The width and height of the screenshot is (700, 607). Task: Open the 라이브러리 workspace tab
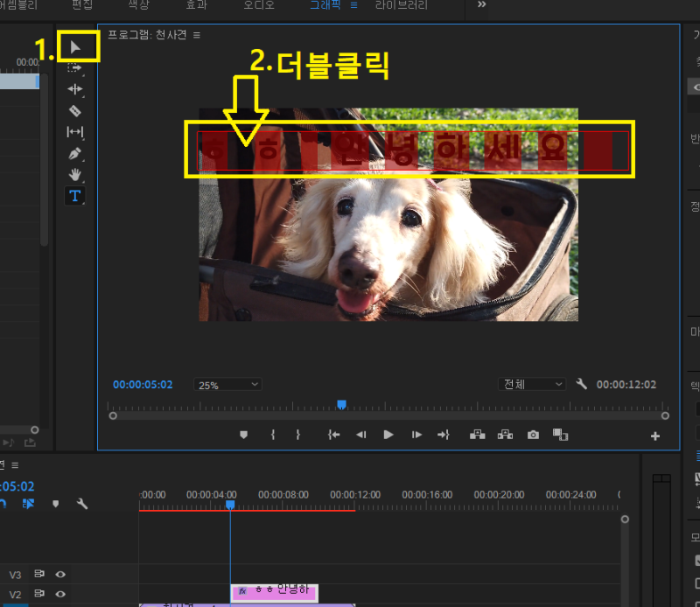point(402,5)
